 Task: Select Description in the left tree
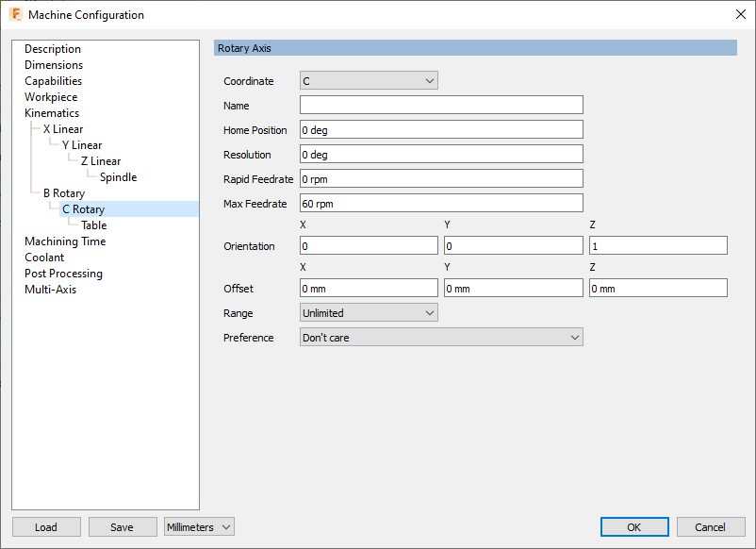[x=53, y=49]
